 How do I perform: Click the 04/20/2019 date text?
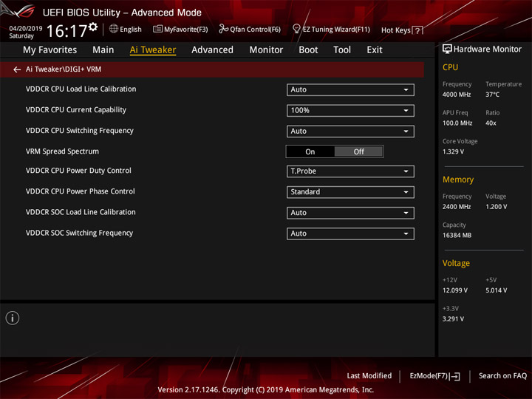[26, 28]
